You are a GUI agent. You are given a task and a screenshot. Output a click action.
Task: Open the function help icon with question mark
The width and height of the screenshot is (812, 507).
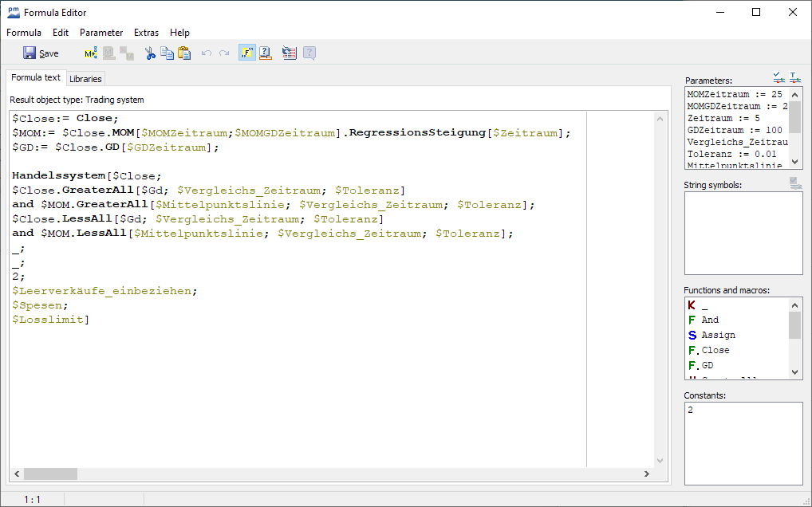point(266,53)
